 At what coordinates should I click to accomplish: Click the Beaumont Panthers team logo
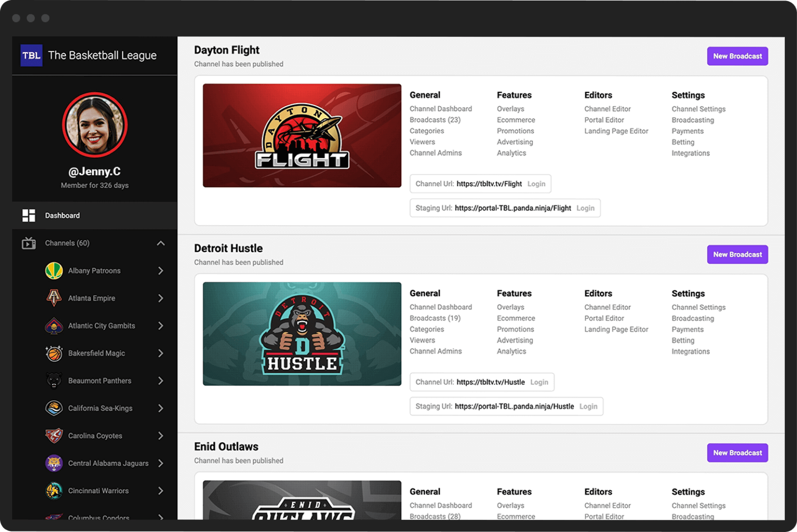pos(54,381)
